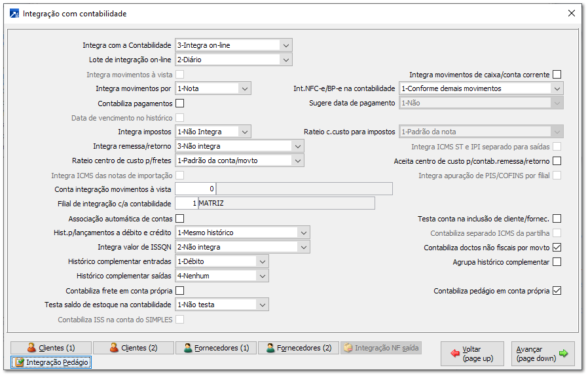Screen dimensions: 588x376
Task: Uncheck Contabiliza doctos não fiscais por movto
Action: (x=557, y=248)
